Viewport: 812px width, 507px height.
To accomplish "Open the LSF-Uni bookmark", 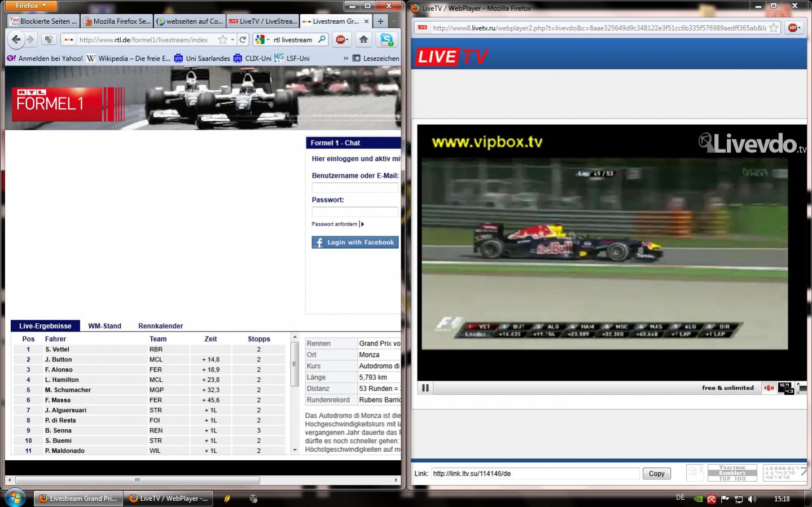I will (292, 58).
